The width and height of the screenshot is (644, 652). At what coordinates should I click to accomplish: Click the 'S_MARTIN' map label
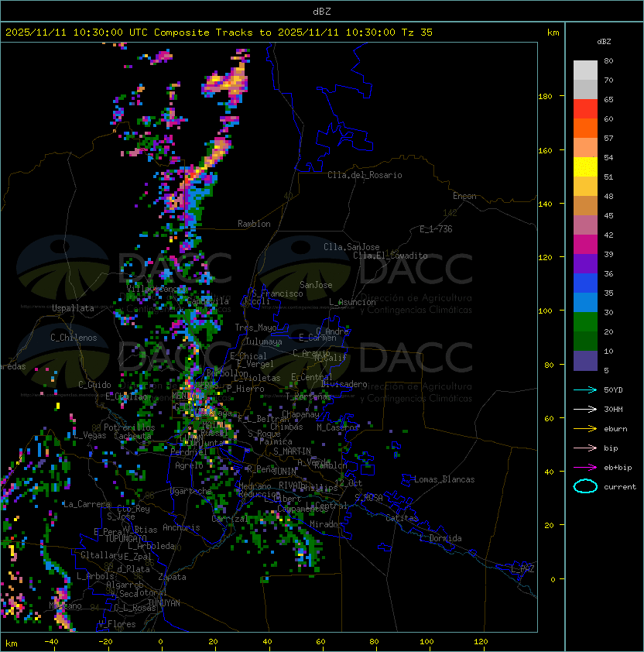(x=292, y=451)
